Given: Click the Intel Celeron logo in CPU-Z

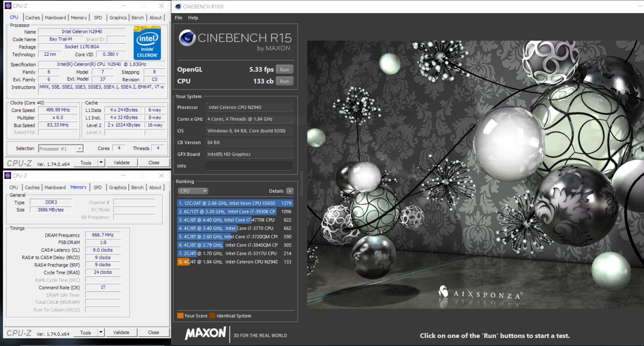Looking at the screenshot, I should pyautogui.click(x=147, y=43).
